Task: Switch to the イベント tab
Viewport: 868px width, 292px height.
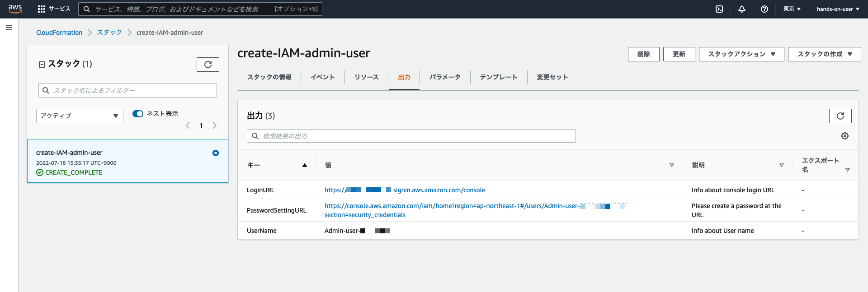Action: (323, 77)
